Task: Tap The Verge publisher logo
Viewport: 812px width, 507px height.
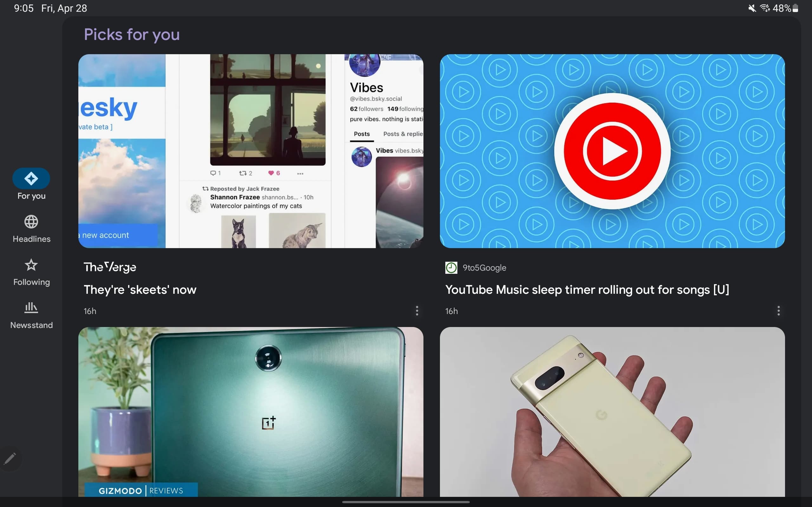Action: (x=110, y=267)
